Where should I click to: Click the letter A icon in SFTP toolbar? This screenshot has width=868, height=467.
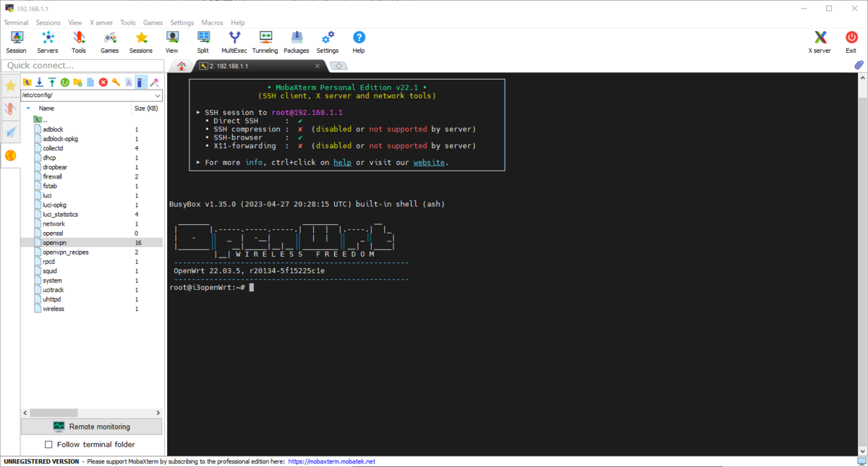129,82
